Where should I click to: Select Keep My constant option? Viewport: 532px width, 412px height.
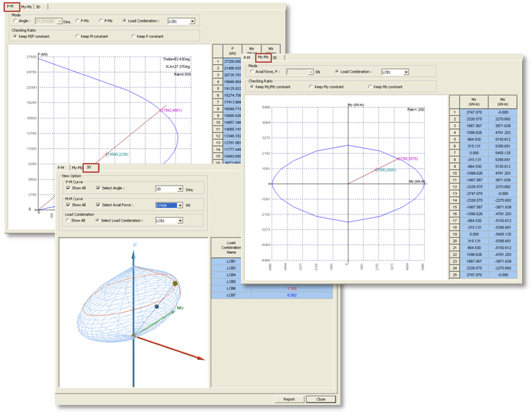point(309,87)
